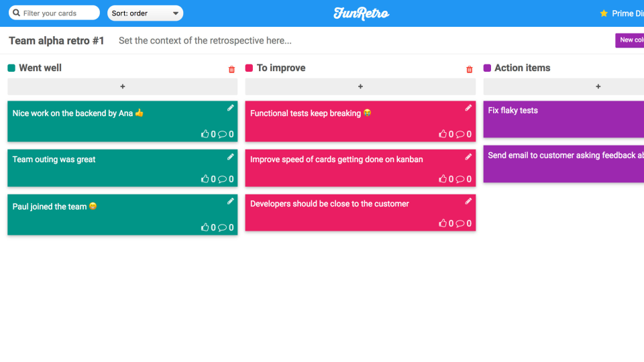The width and height of the screenshot is (644, 362).
Task: Open the Prime Directive link
Action: click(x=628, y=13)
